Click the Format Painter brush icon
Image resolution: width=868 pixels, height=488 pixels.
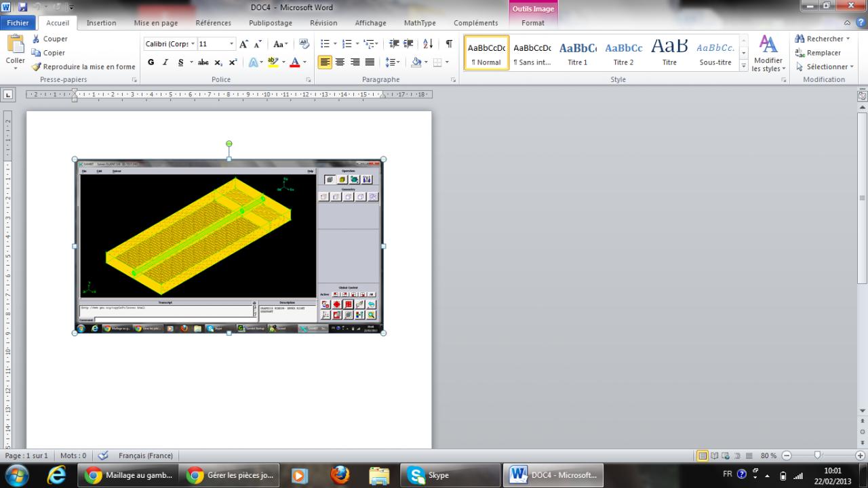[x=37, y=66]
